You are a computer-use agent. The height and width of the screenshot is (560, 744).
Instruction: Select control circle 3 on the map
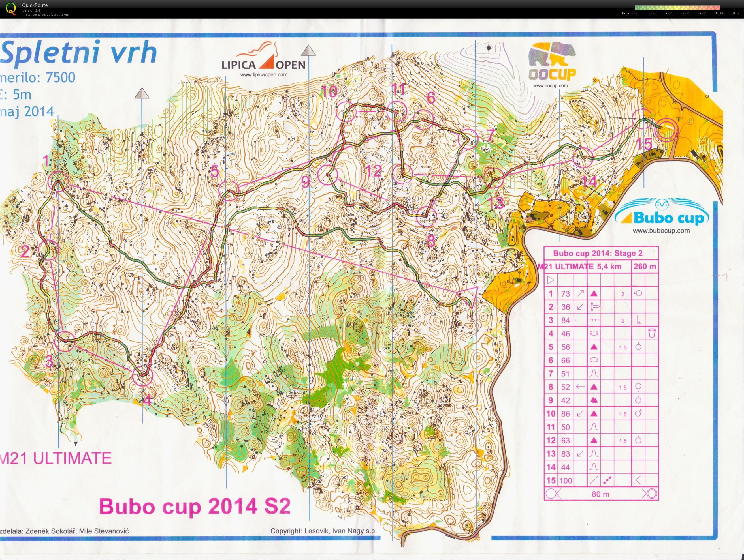pyautogui.click(x=64, y=342)
